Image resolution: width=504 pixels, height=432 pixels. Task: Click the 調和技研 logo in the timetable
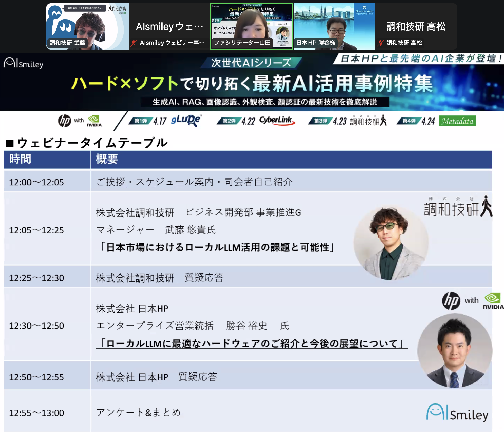click(458, 207)
